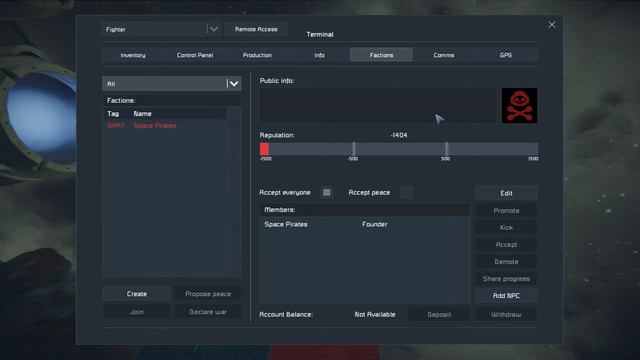Select Space Pirates row in factions list
This screenshot has width=640, height=360.
point(164,126)
